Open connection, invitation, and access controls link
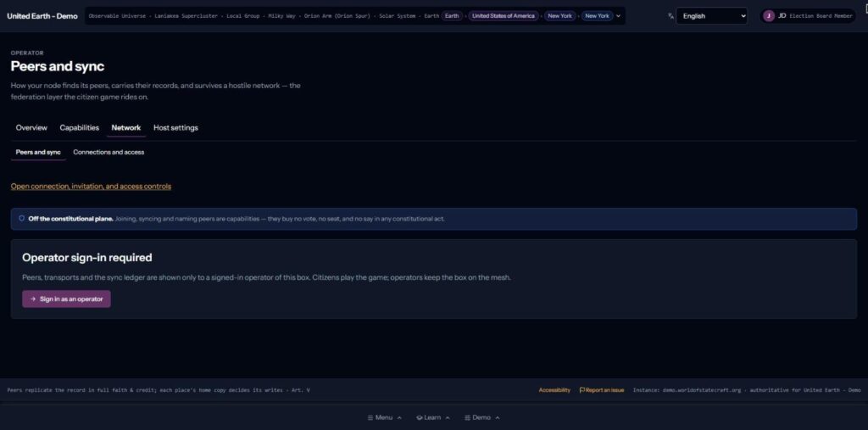The height and width of the screenshot is (430, 868). 91,187
